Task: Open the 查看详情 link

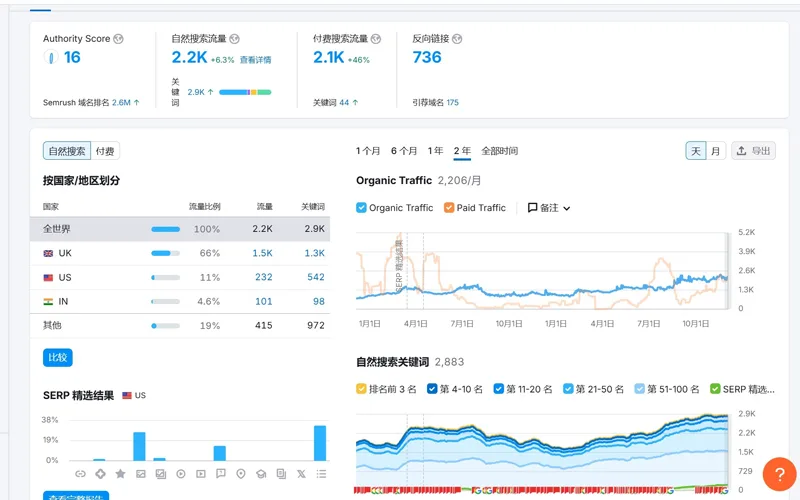Action: tap(256, 60)
